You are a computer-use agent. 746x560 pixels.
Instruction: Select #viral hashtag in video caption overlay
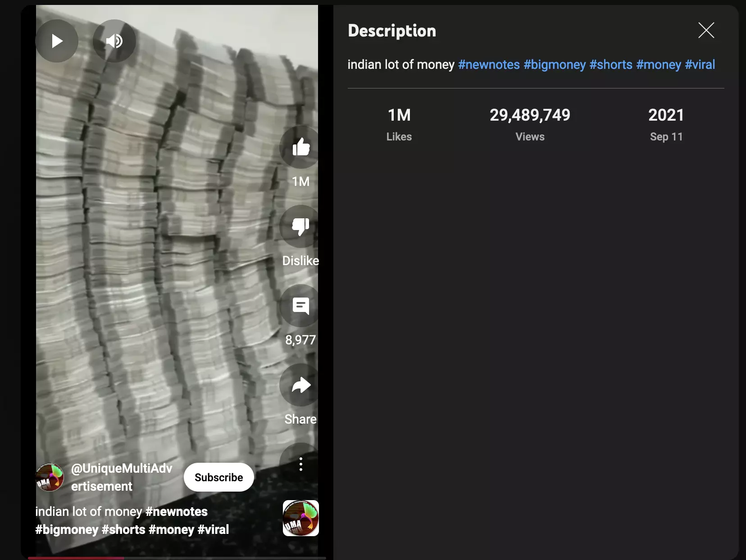213,529
